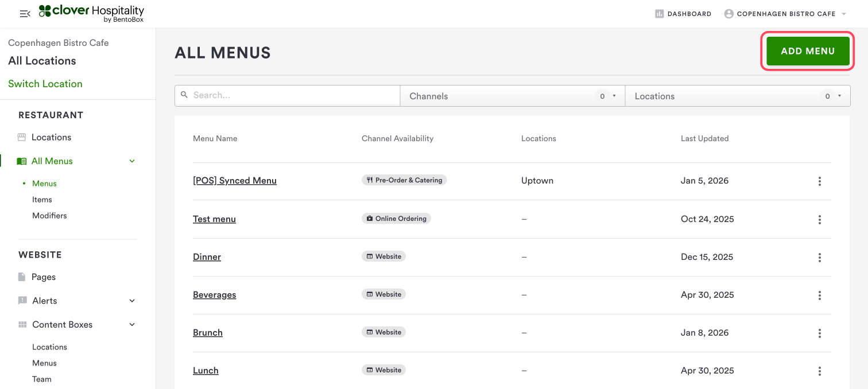868x389 pixels.
Task: Collapse the sidebar with the hamburger icon
Action: (x=25, y=14)
